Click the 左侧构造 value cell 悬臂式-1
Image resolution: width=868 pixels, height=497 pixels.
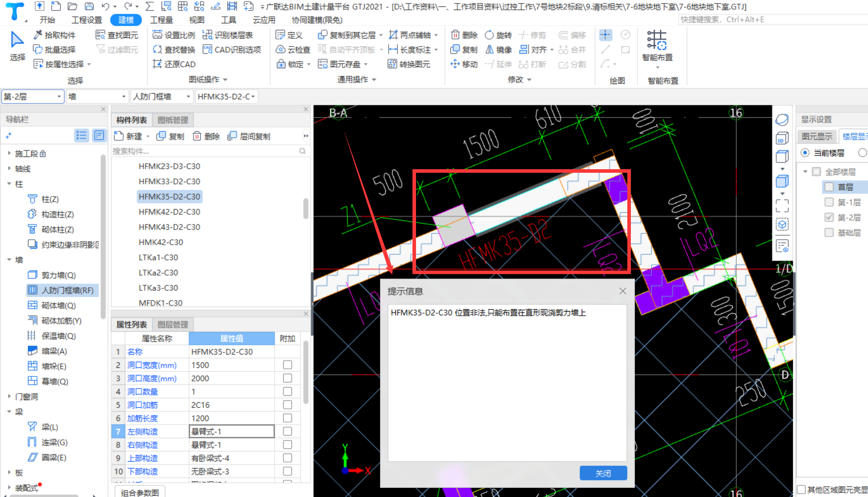coord(232,431)
